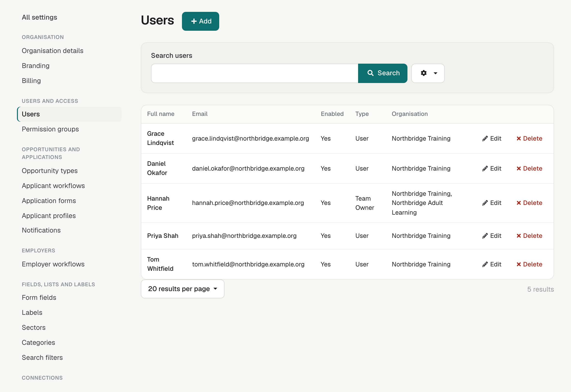The image size is (571, 392).
Task: Open Notifications settings
Action: pos(41,230)
